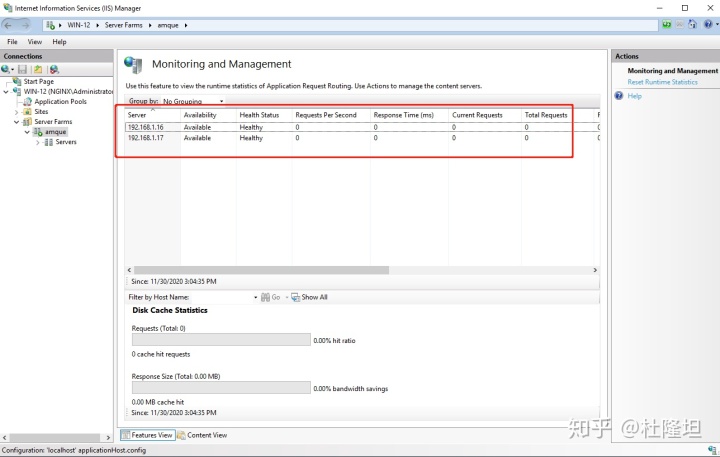Click the Save floppy disk icon in Connections
Screen dimensions: 720x457
(x=22, y=69)
